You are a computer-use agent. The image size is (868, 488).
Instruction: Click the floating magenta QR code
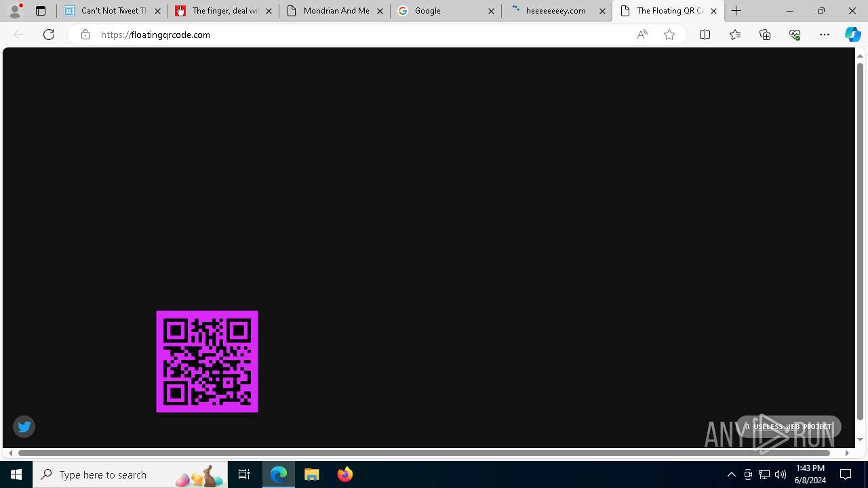click(x=207, y=361)
